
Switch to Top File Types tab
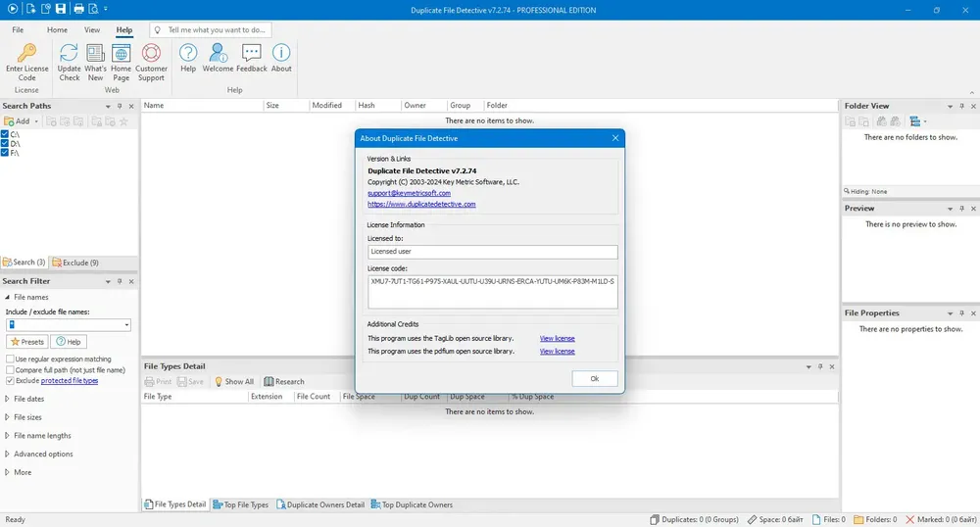pyautogui.click(x=241, y=504)
